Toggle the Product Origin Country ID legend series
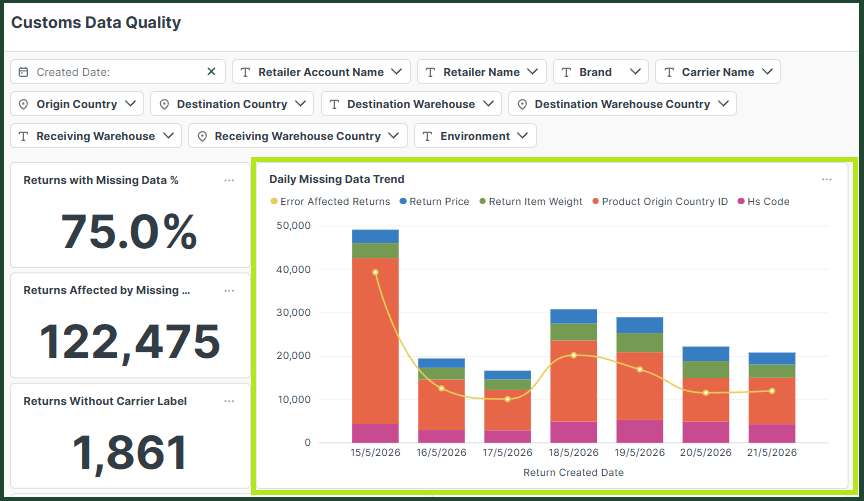Viewport: 864px width, 501px height. [x=660, y=202]
